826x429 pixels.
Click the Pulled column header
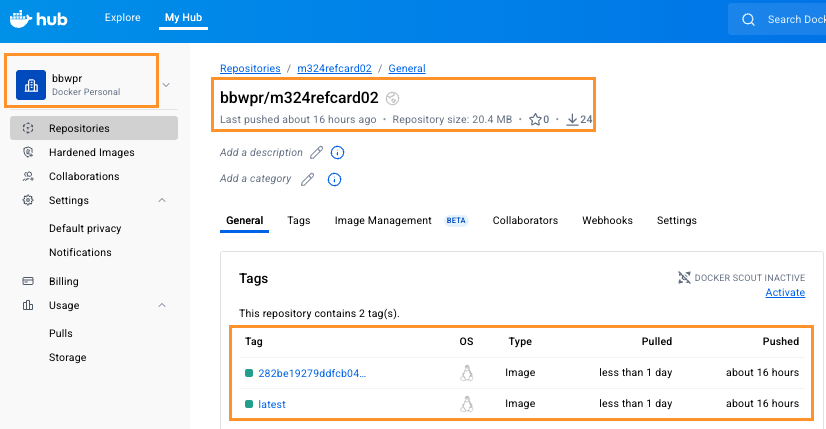pyautogui.click(x=656, y=342)
